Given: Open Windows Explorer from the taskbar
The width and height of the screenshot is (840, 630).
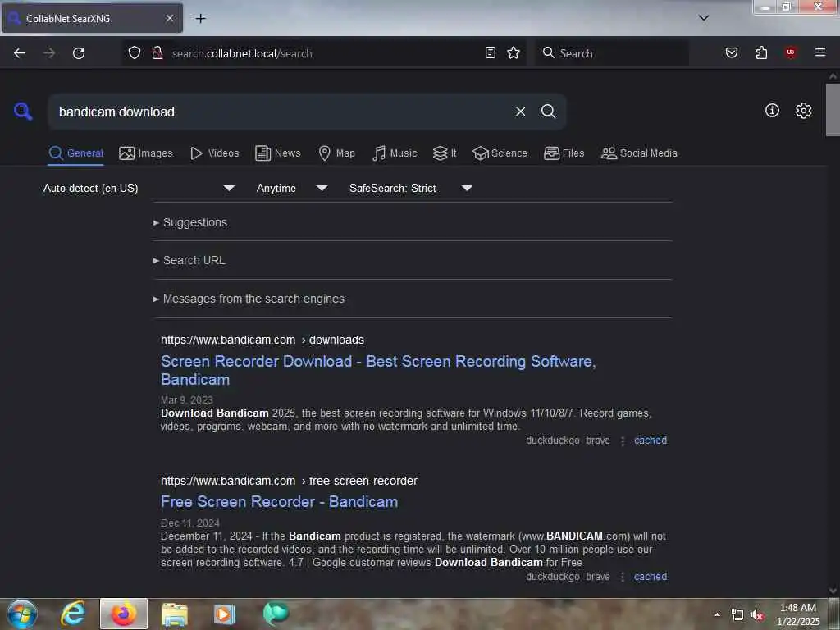Looking at the screenshot, I should click(x=175, y=614).
